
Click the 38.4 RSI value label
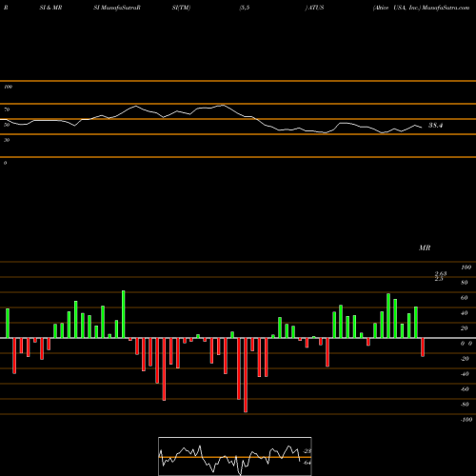coord(435,126)
